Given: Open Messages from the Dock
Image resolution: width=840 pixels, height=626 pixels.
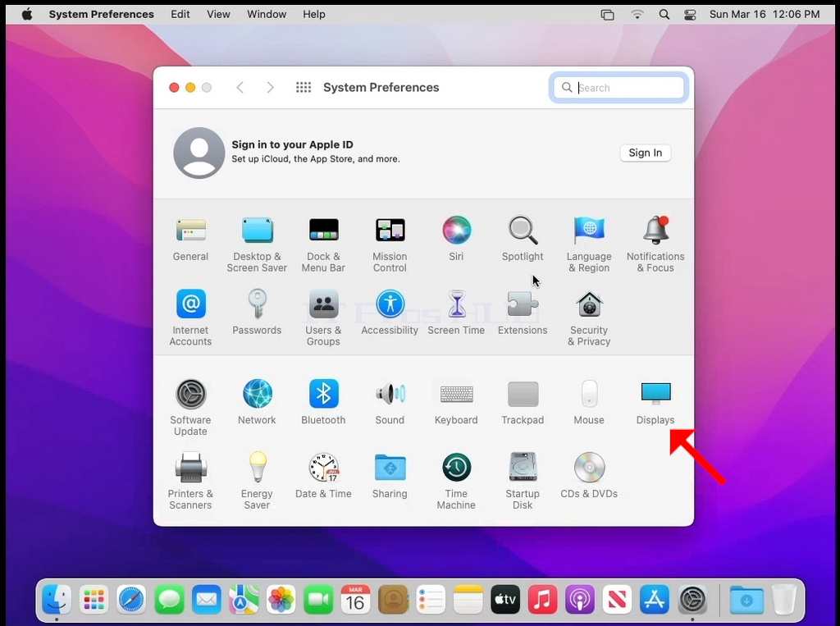Looking at the screenshot, I should (169, 599).
